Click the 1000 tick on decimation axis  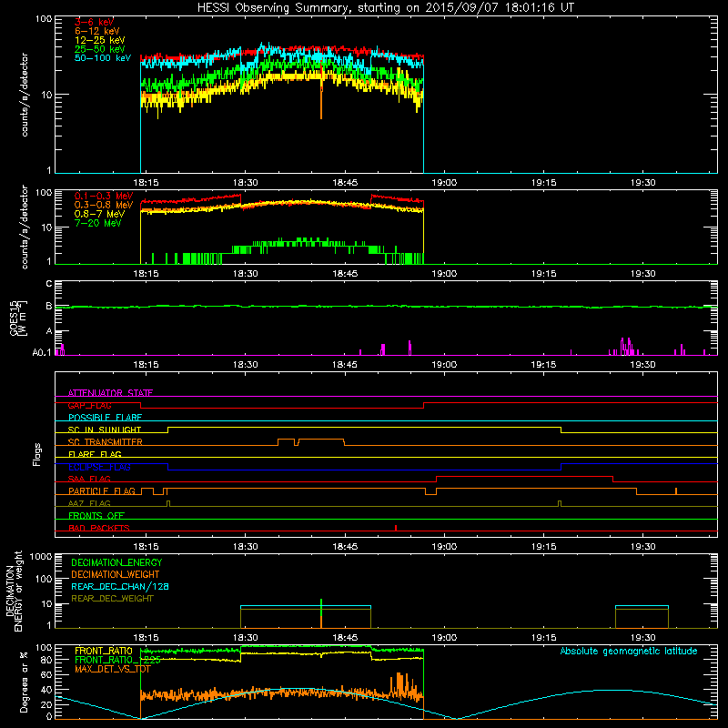41,557
